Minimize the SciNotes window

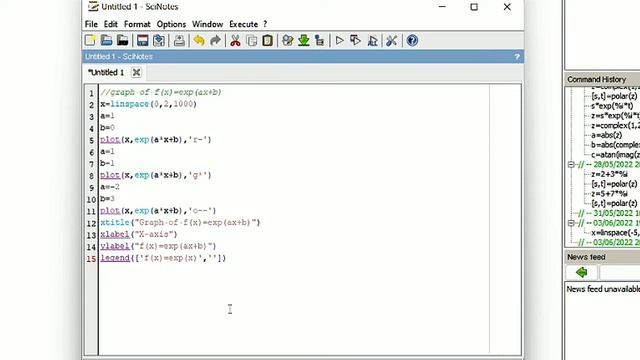pos(442,7)
